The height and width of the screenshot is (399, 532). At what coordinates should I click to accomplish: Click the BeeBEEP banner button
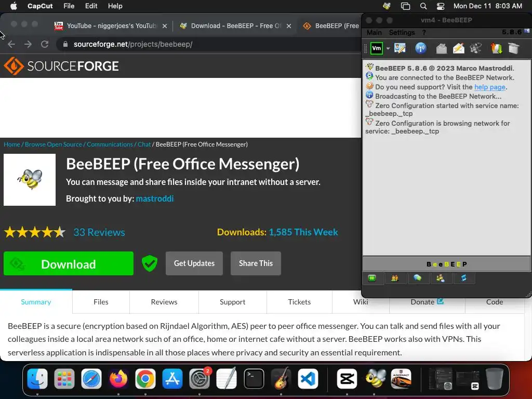pos(446,264)
